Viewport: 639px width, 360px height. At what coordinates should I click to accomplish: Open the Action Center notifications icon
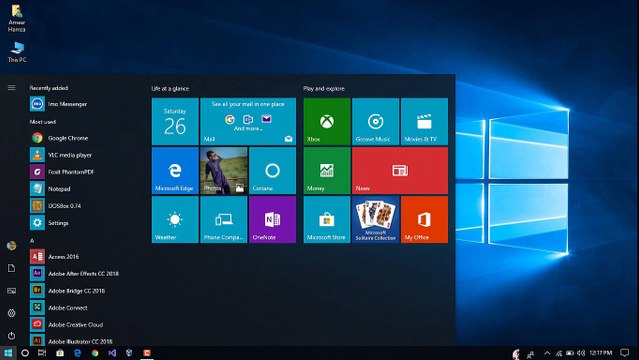coord(625,353)
